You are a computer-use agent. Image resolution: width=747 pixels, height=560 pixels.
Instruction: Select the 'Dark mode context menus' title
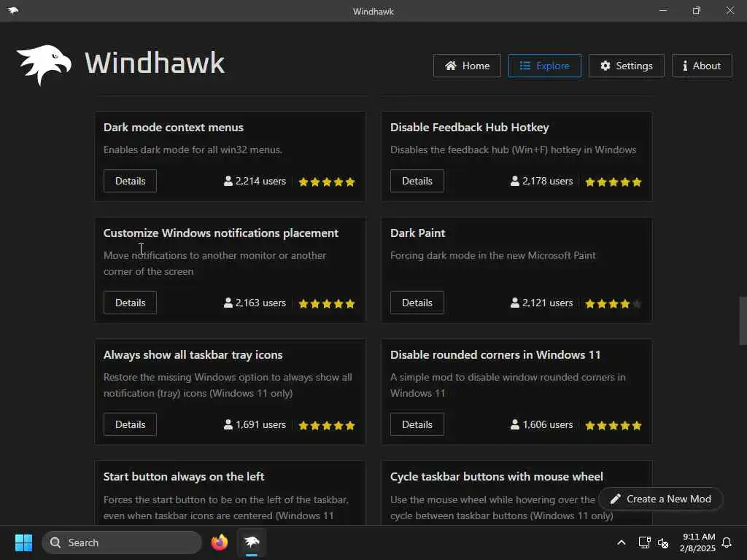click(x=174, y=128)
